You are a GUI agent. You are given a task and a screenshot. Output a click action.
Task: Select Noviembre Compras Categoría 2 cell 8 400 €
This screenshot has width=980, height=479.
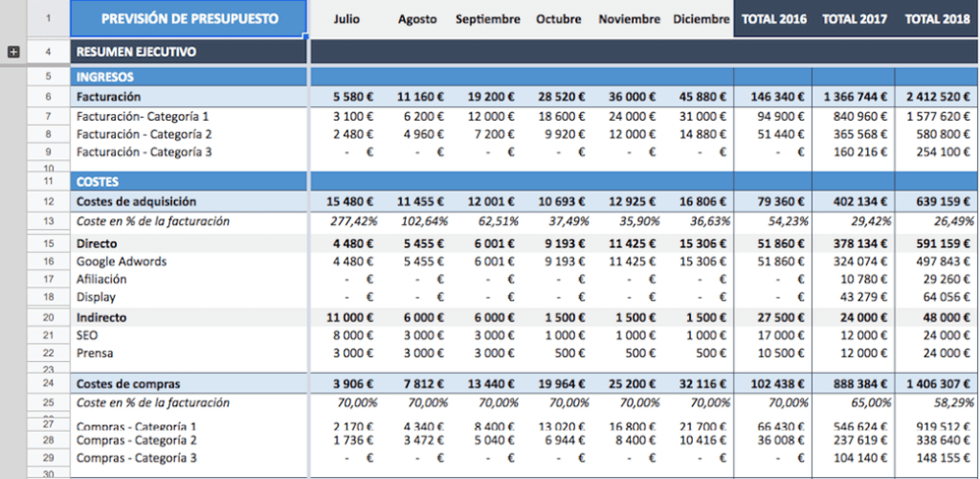[x=635, y=441]
